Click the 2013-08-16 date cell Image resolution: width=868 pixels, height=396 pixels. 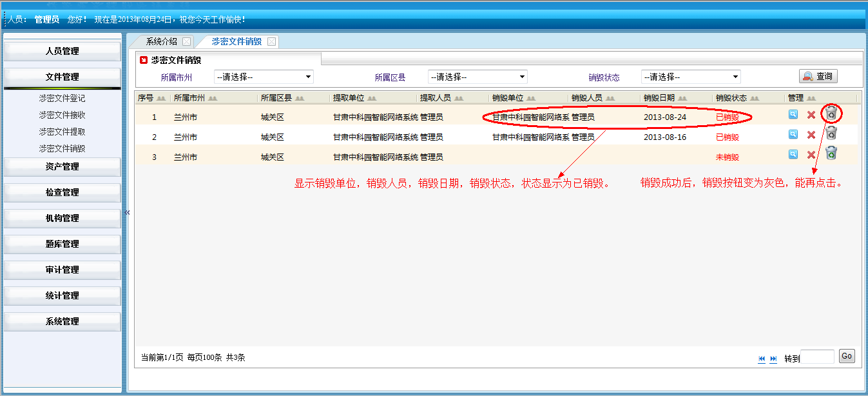pos(665,137)
